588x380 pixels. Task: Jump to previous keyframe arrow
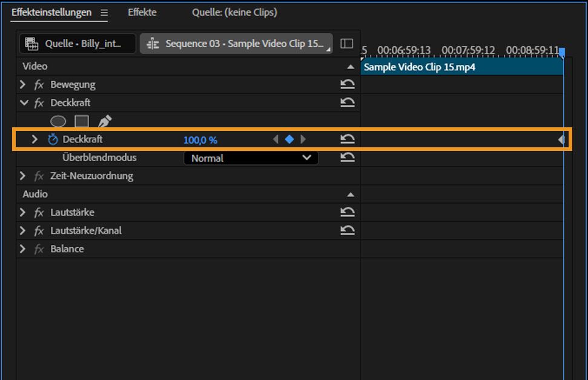(276, 139)
